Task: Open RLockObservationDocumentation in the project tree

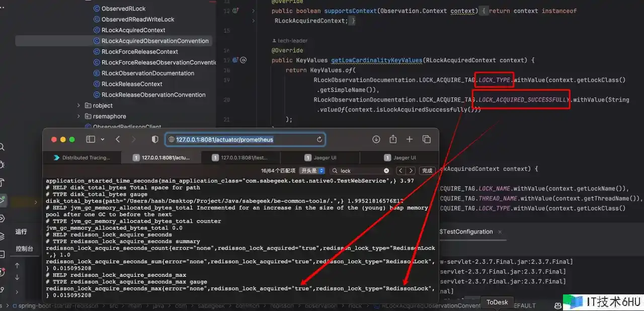Action: (147, 73)
